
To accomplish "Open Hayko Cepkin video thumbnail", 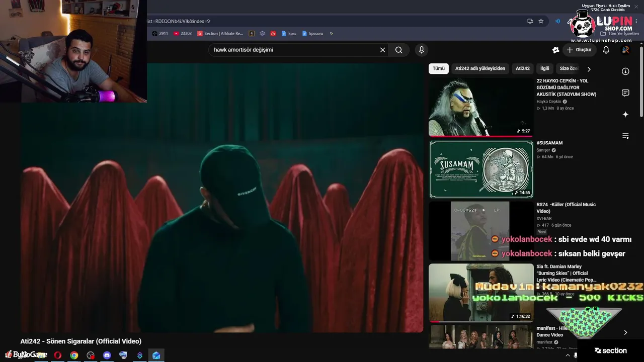I will (481, 107).
